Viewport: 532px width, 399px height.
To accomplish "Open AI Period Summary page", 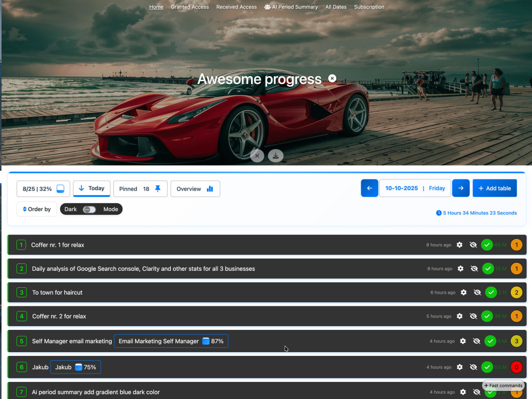I will 291,7.
